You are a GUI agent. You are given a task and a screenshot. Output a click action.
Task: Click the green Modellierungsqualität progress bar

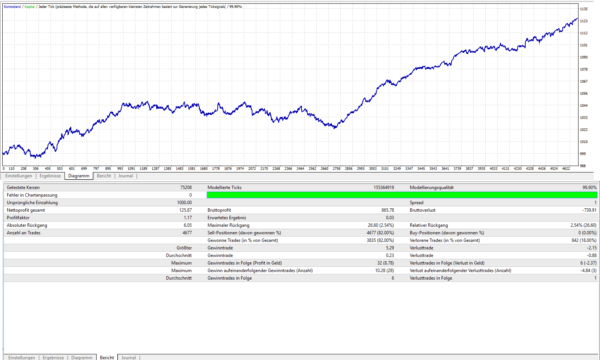pos(402,195)
